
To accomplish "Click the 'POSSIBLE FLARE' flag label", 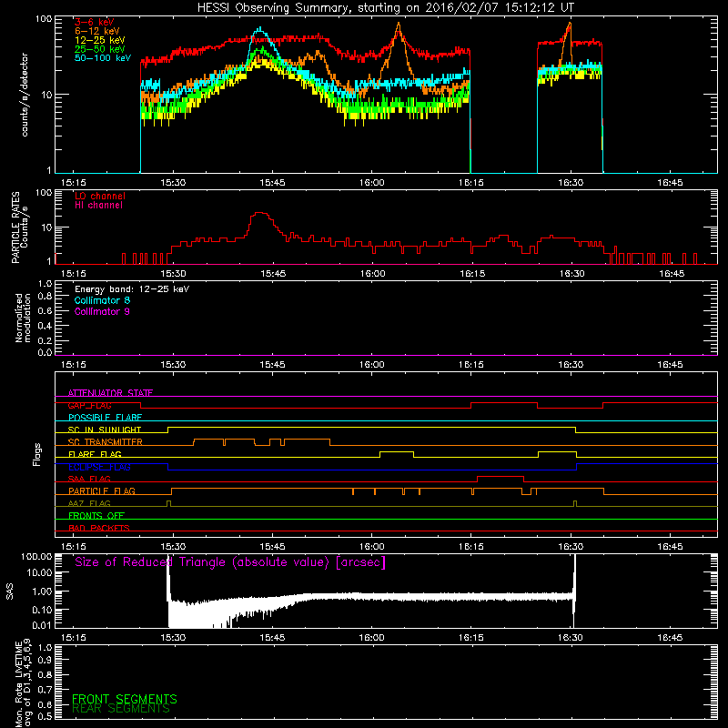I will [x=105, y=418].
